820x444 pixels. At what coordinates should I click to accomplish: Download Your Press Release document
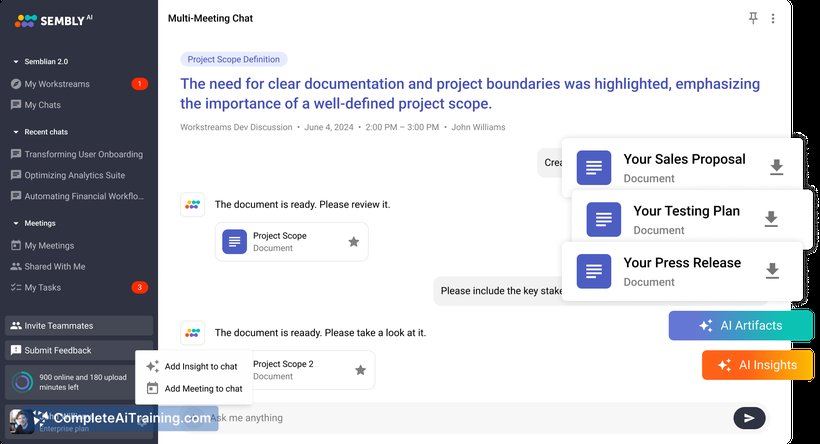772,271
